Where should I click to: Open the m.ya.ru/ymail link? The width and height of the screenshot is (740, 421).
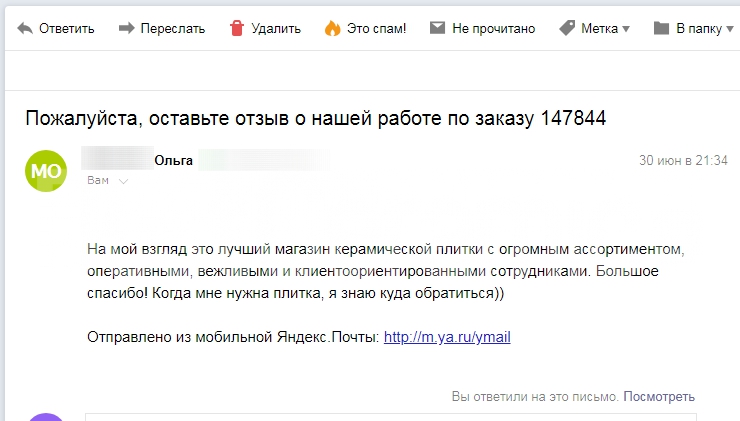tap(447, 337)
